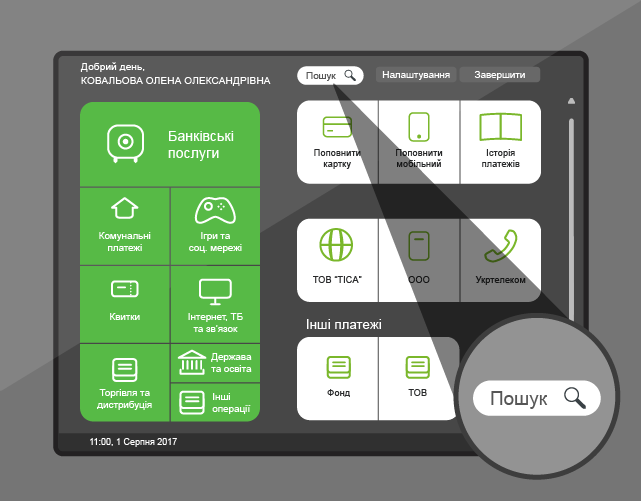641x501 pixels.
Task: Click the Завершити button
Action: coord(500,75)
